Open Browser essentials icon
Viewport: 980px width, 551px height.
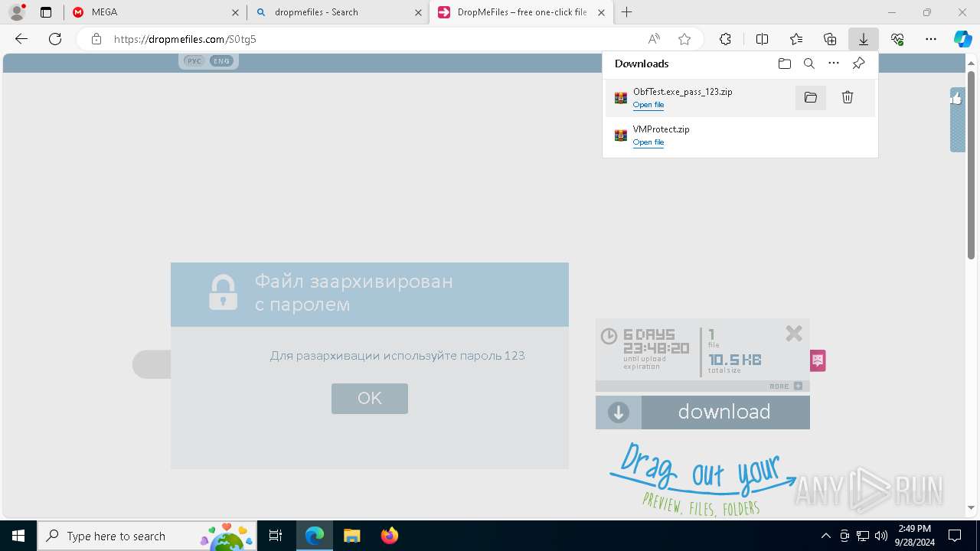point(897,39)
